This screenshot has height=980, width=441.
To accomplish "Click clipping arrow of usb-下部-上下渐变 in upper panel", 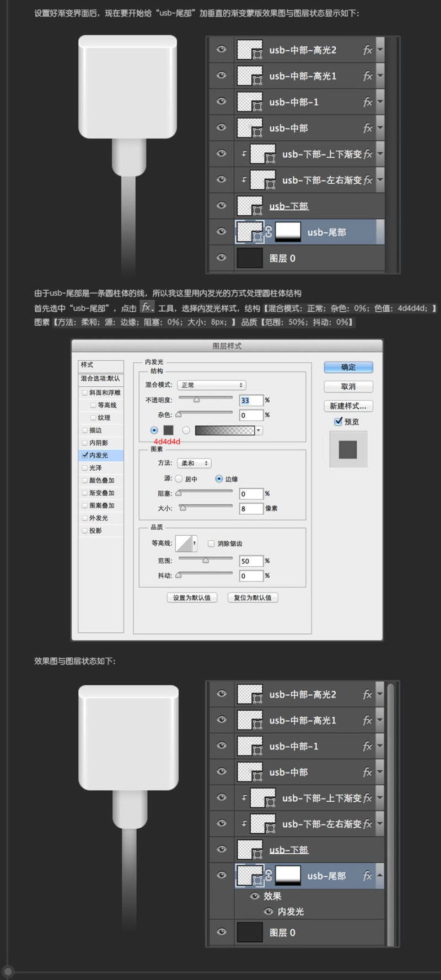I will [x=244, y=154].
